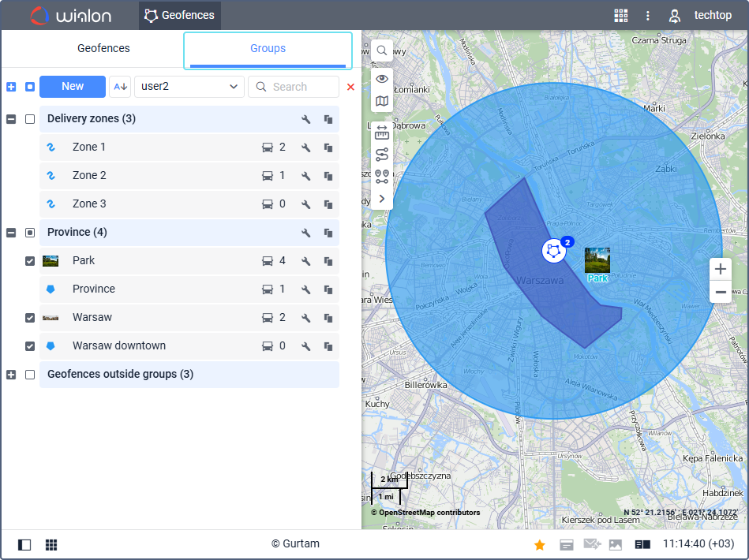Select the routing tool on the map
Viewport: 749px width, 560px height.
point(382,154)
